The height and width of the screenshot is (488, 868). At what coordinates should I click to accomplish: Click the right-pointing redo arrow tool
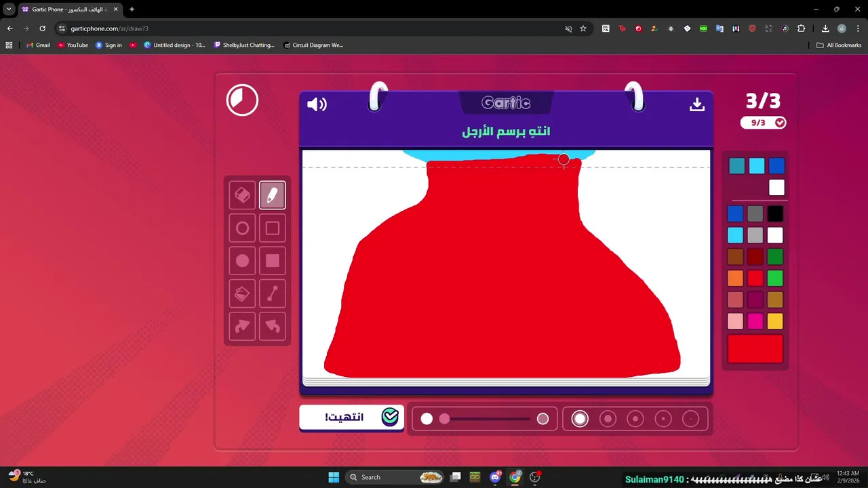click(242, 327)
